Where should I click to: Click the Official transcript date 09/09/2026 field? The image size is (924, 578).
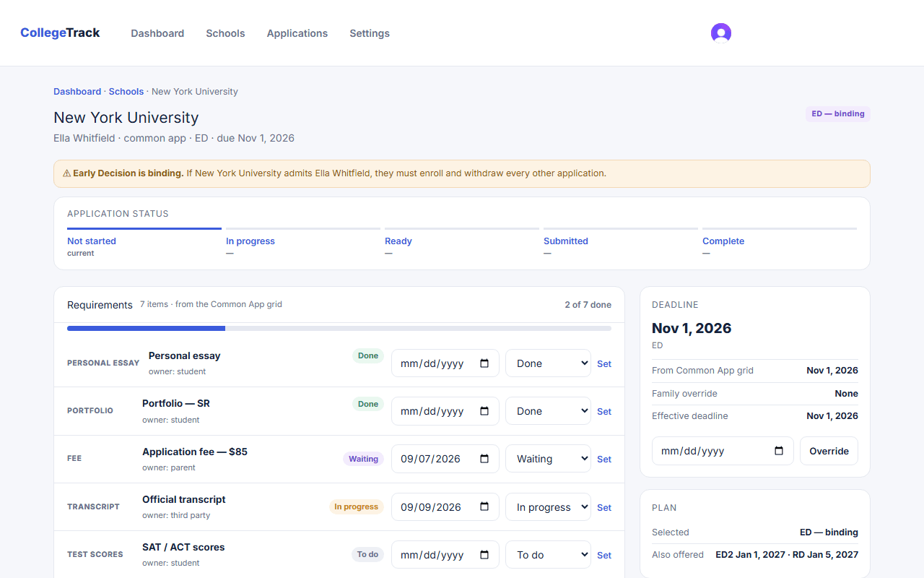click(x=445, y=506)
